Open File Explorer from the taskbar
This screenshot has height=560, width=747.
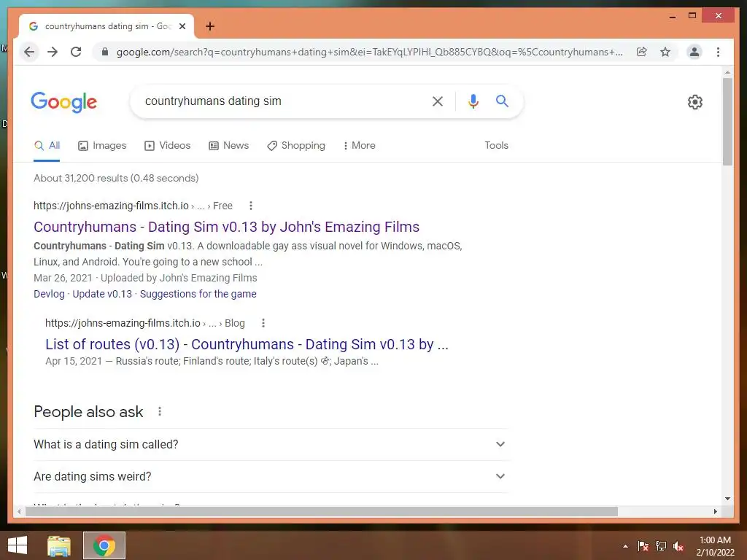tap(59, 545)
